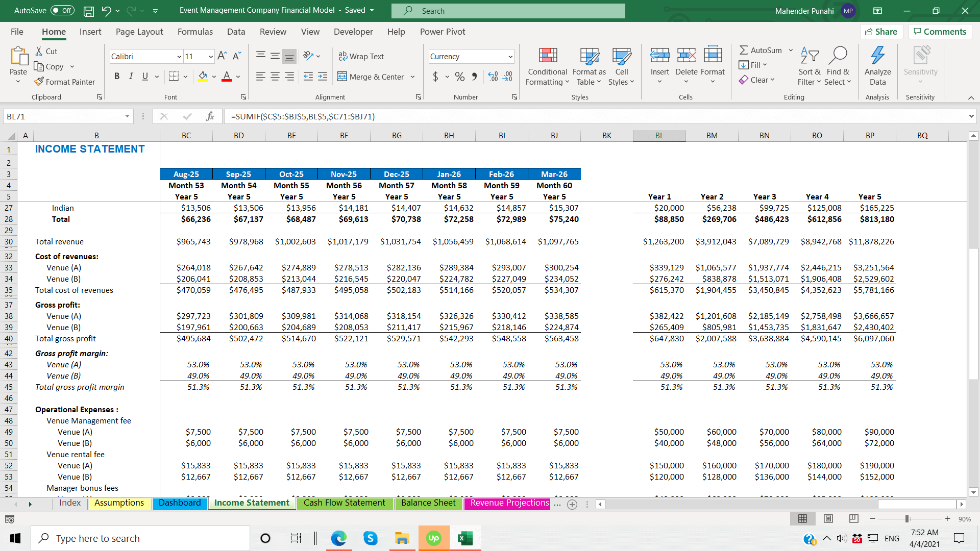Image resolution: width=980 pixels, height=551 pixels.
Task: Click the Clear button in Editing group
Action: click(x=757, y=80)
